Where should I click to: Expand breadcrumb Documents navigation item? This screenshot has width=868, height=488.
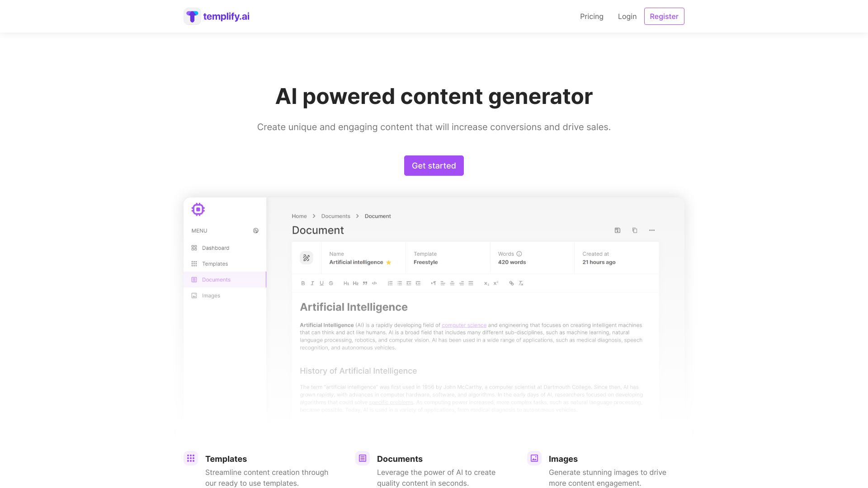[335, 216]
